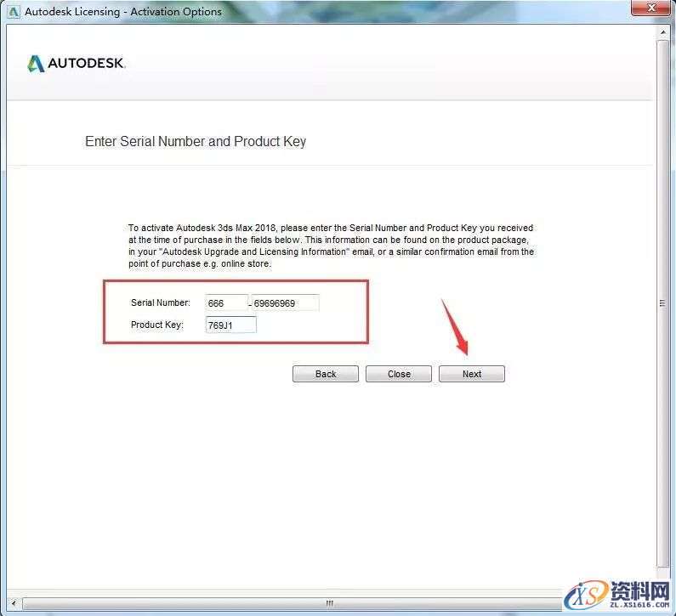Click the second Serial Number field containing 69696969
The width and height of the screenshot is (676, 616).
pyautogui.click(x=285, y=303)
